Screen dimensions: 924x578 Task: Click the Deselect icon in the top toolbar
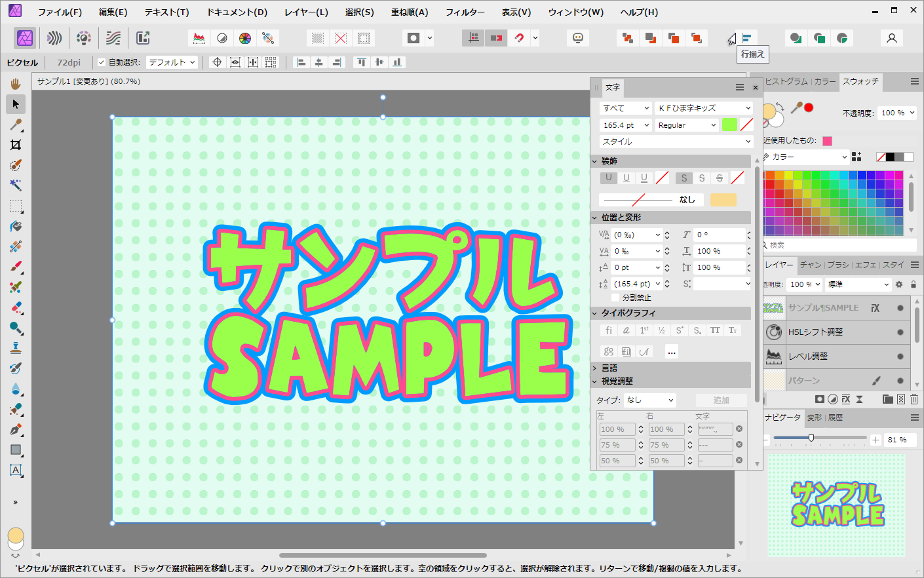(341, 38)
